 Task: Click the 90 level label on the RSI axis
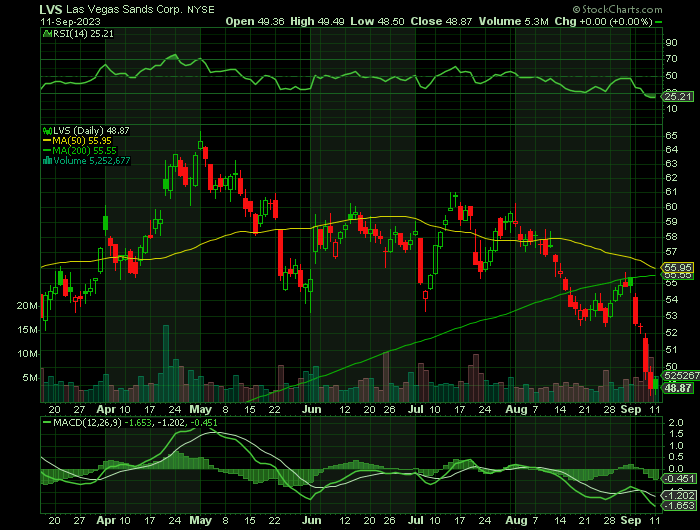671,43
